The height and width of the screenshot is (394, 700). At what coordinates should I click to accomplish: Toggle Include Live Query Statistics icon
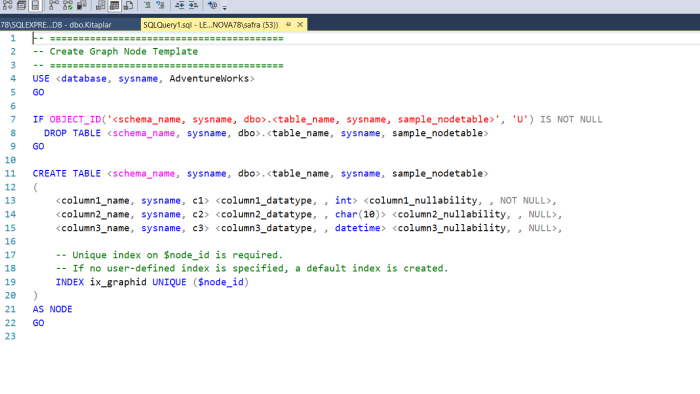point(67,5)
